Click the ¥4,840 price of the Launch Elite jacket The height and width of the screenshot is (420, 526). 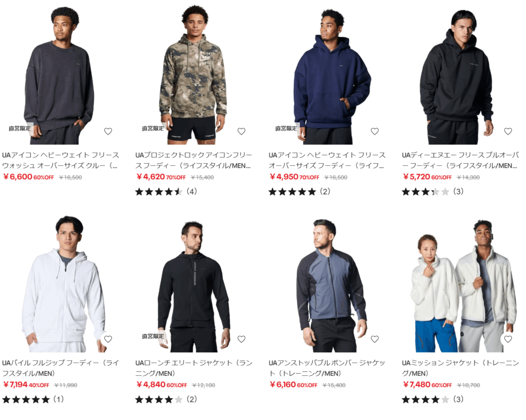[151, 385]
